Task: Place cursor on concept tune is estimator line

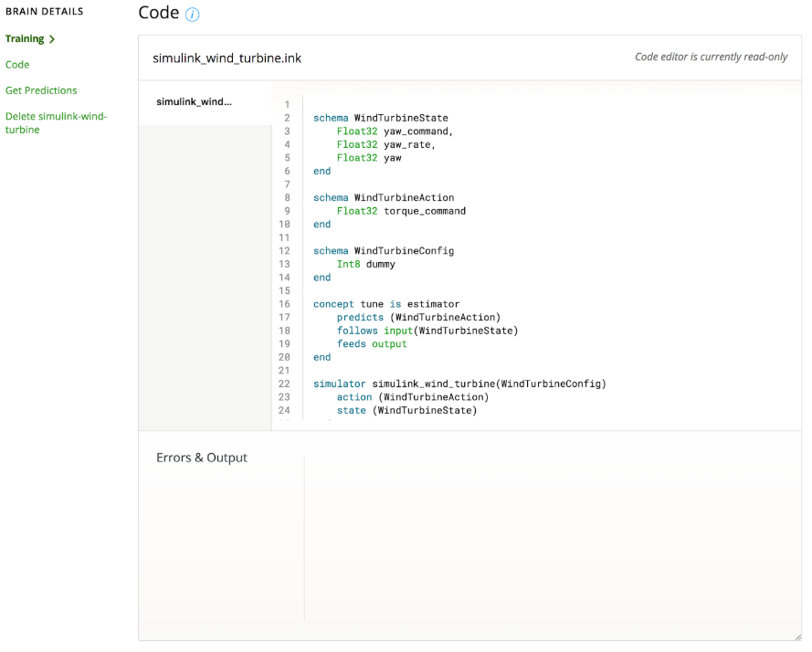Action: point(385,304)
